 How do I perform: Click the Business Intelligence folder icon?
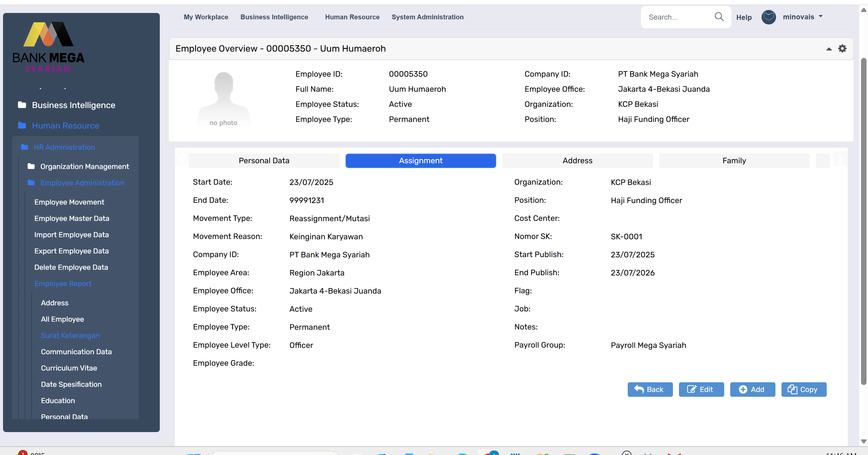coord(22,105)
